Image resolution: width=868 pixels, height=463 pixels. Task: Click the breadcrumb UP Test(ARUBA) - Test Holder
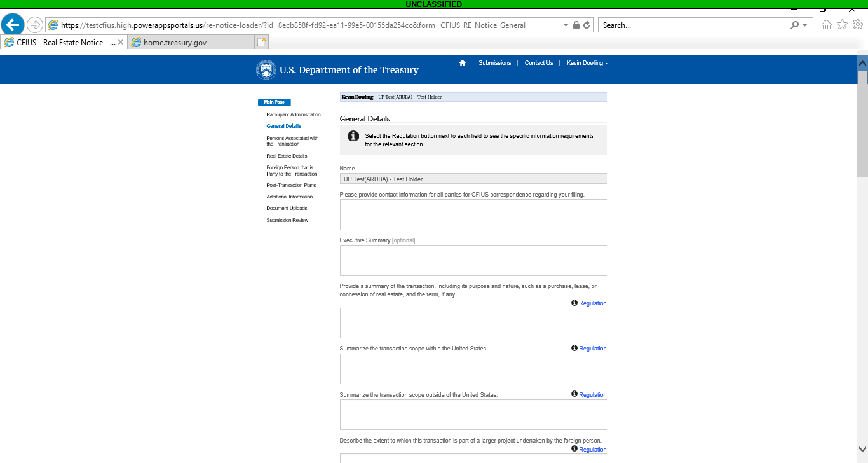pyautogui.click(x=410, y=97)
